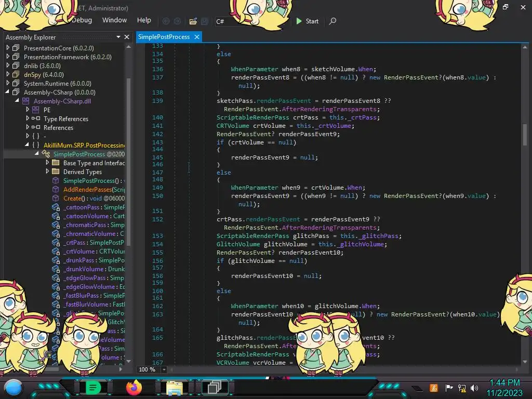
Task: Click the SimplePostProcess class icon
Action: pyautogui.click(x=46, y=154)
